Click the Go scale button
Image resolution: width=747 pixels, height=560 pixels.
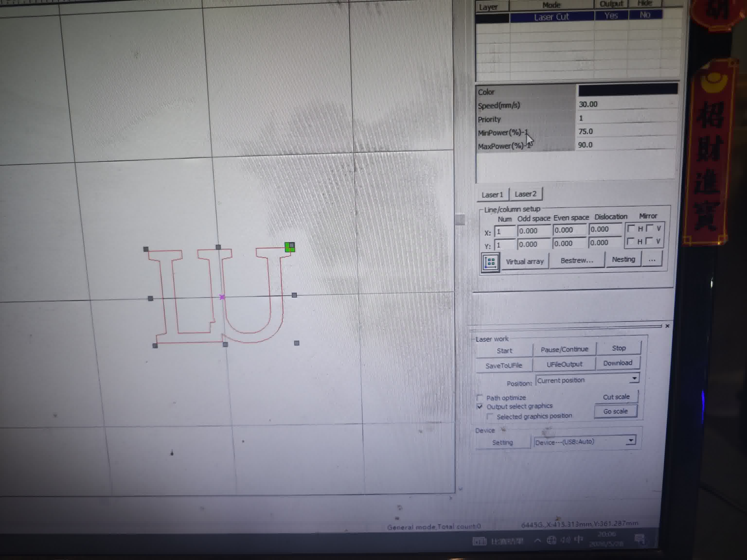tap(615, 411)
